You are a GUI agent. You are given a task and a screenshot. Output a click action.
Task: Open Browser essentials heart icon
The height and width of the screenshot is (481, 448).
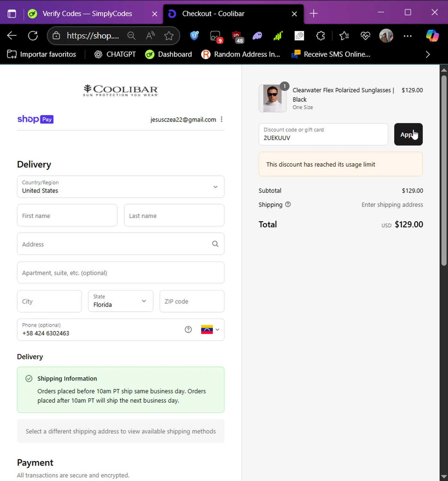pyautogui.click(x=365, y=36)
